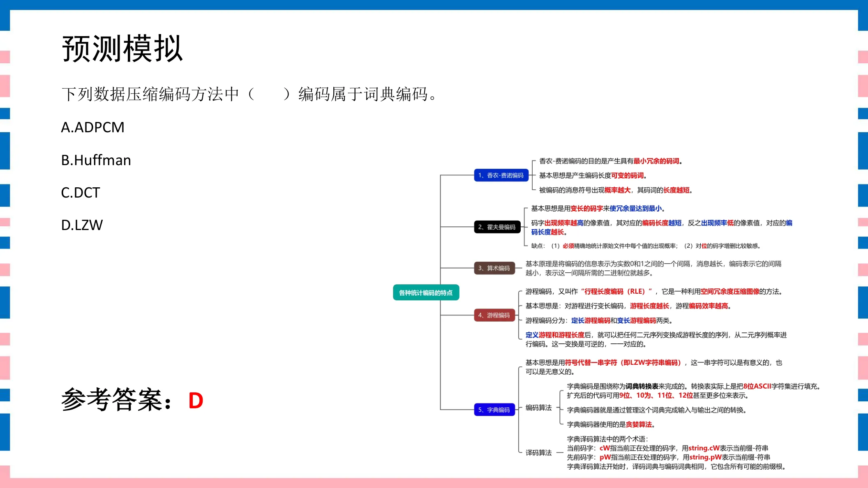Select mind map node 1、香农-费诺编码
The width and height of the screenshot is (868, 488).
[x=501, y=175]
